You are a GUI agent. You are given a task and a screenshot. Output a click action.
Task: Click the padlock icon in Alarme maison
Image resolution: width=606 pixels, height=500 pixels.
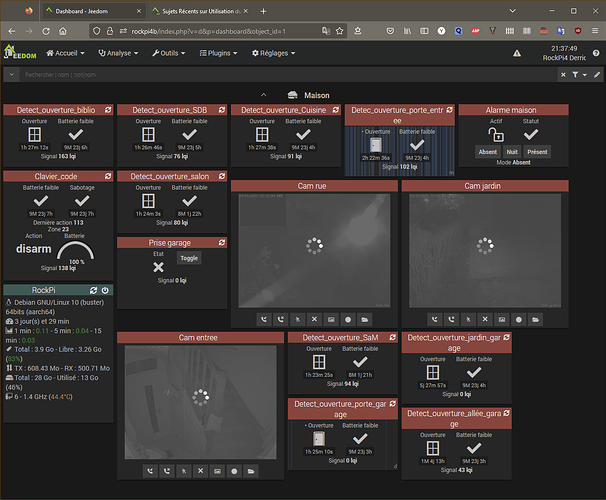(x=495, y=134)
